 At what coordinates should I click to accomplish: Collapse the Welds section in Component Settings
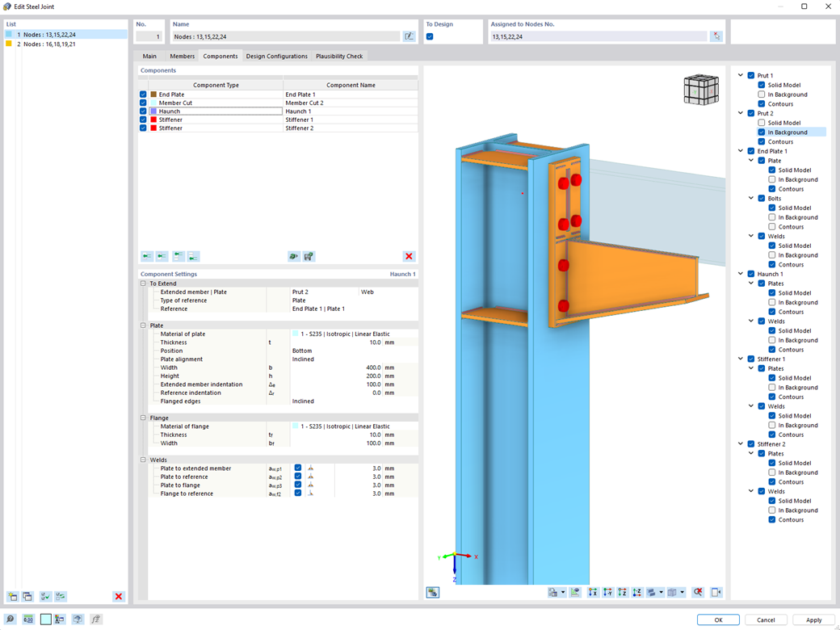pos(142,460)
